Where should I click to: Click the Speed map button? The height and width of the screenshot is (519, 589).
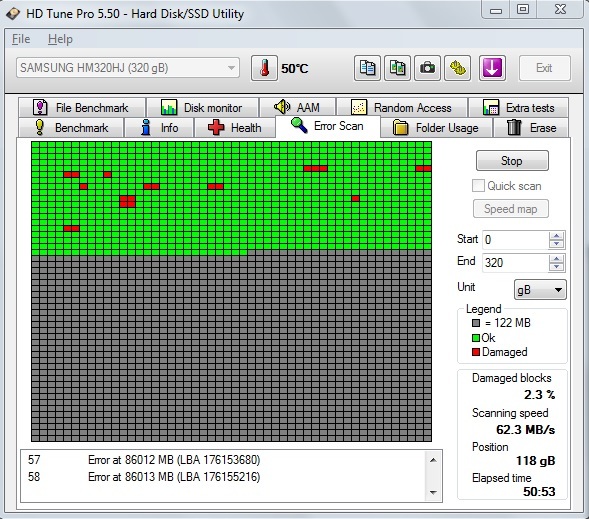pyautogui.click(x=510, y=208)
